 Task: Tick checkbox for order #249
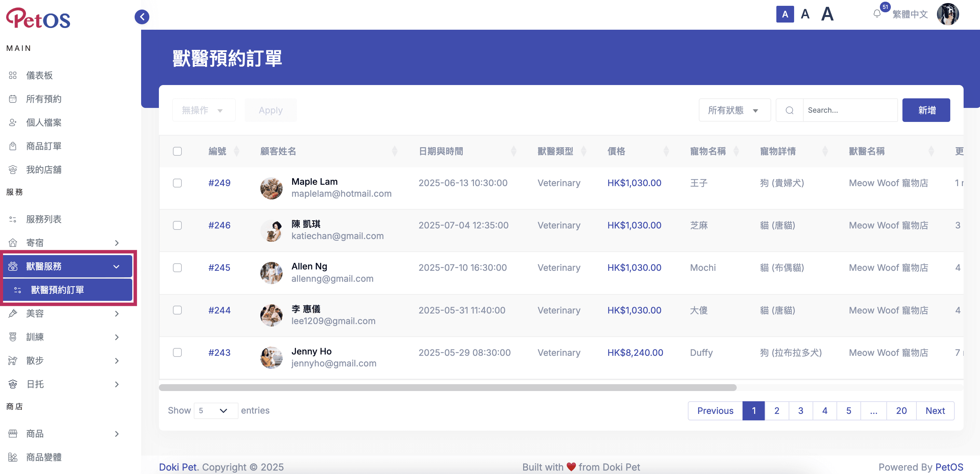tap(177, 183)
